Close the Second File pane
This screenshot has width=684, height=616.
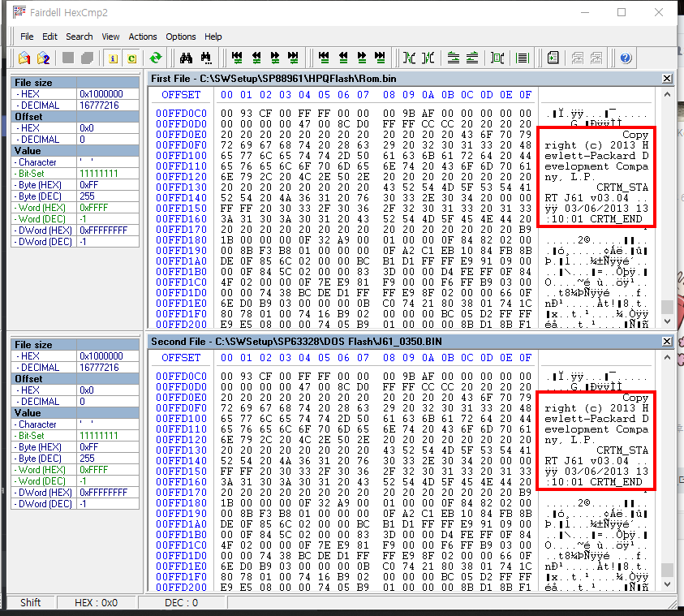[x=667, y=341]
